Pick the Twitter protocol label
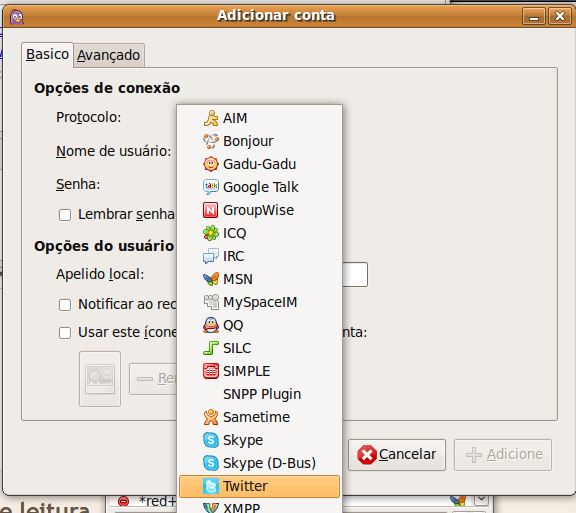 (x=245, y=486)
